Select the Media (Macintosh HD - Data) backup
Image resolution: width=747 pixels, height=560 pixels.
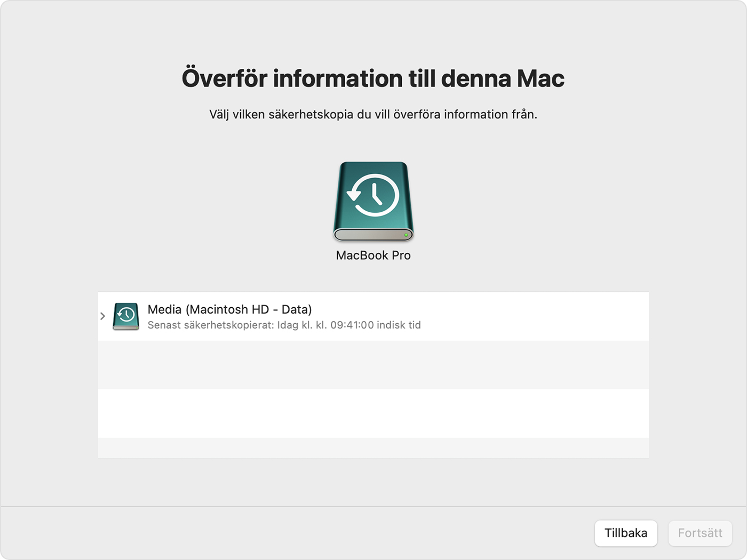[x=373, y=316]
